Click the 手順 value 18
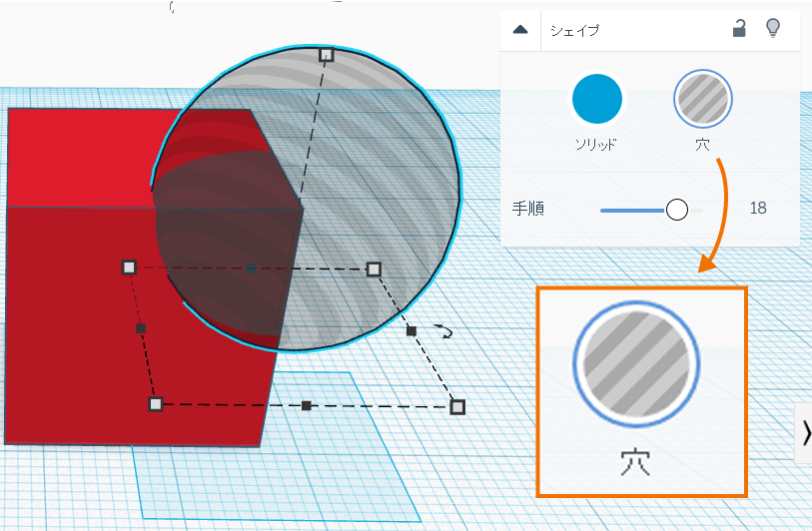 758,208
